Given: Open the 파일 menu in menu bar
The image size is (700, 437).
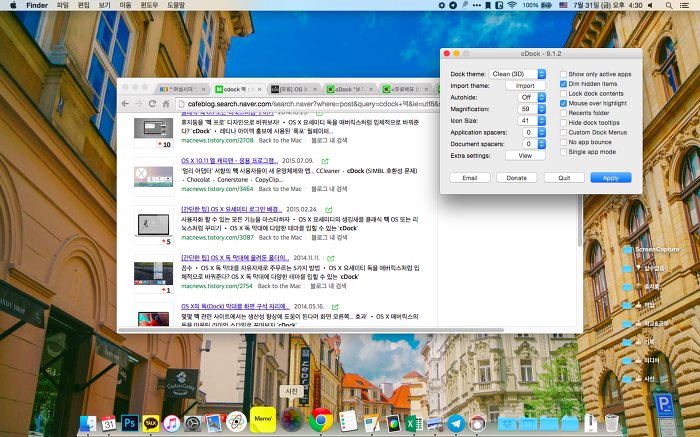Looking at the screenshot, I should (x=63, y=6).
